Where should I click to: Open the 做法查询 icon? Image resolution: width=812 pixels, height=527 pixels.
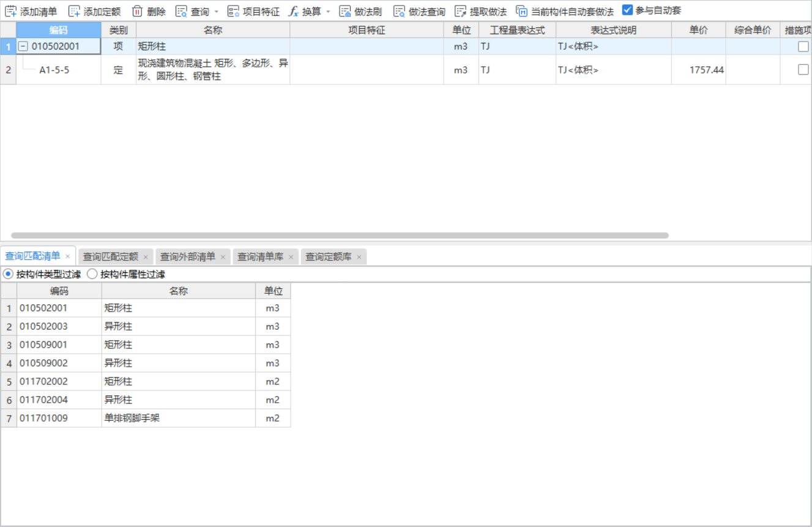coord(399,11)
